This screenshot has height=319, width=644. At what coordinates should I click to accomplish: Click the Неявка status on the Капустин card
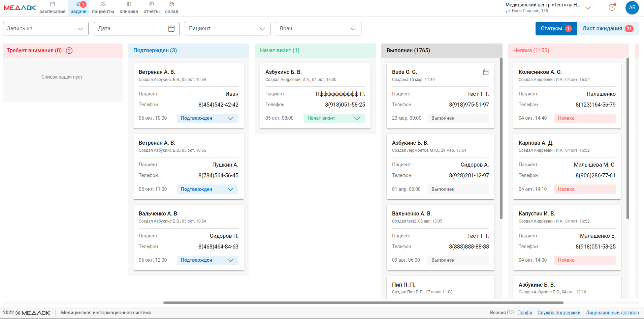click(585, 260)
